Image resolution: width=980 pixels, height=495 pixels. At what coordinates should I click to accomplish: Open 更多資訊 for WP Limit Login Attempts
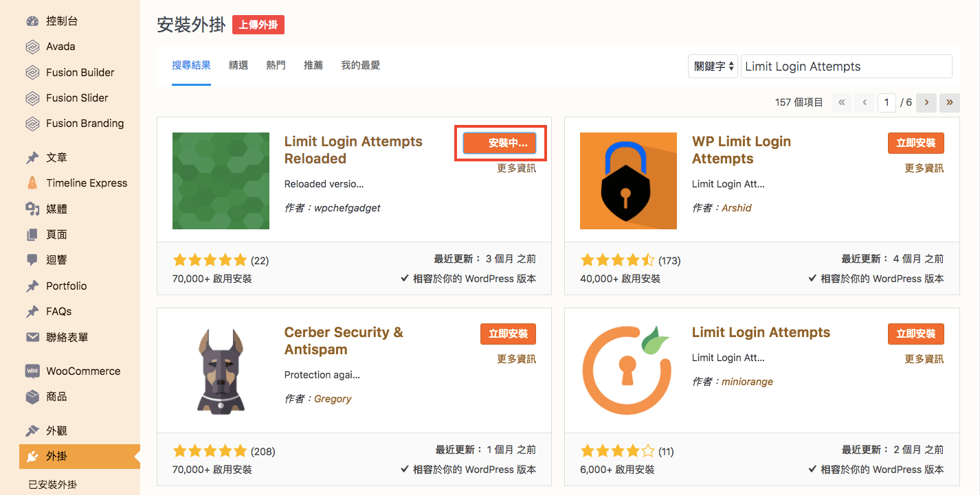(x=924, y=168)
